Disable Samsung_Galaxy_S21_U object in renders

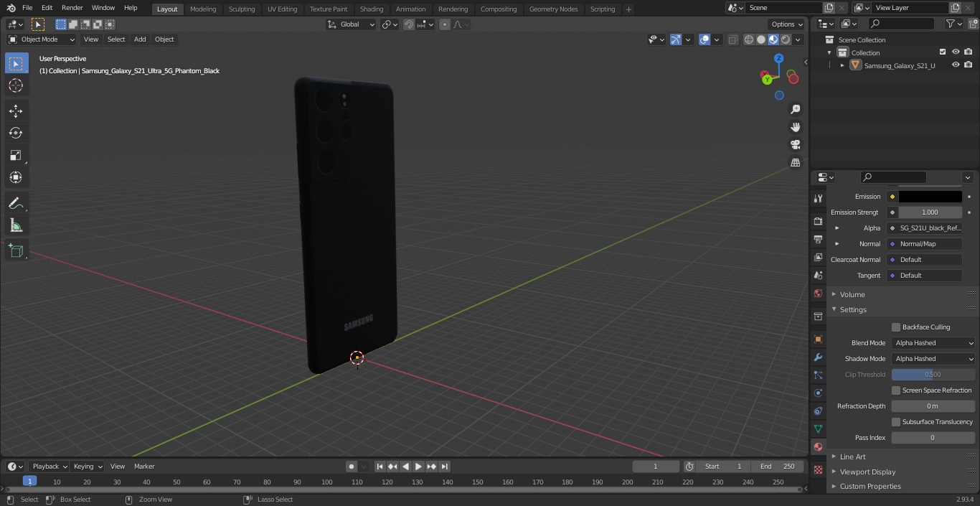pyautogui.click(x=969, y=65)
